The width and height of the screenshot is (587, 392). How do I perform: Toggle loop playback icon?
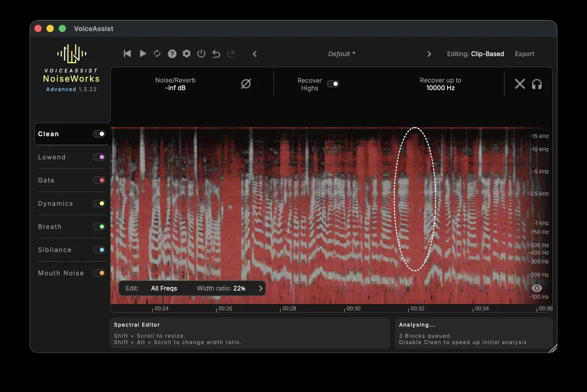[157, 54]
